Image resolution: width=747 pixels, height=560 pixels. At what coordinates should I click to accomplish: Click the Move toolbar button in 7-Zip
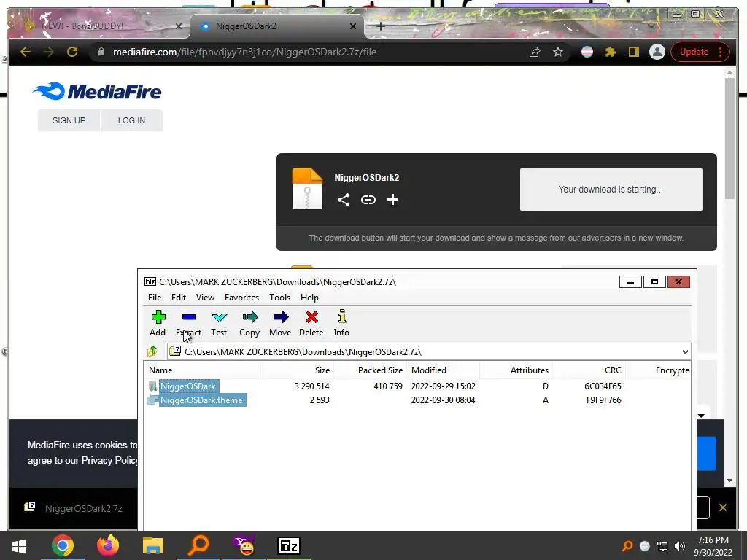click(x=280, y=323)
